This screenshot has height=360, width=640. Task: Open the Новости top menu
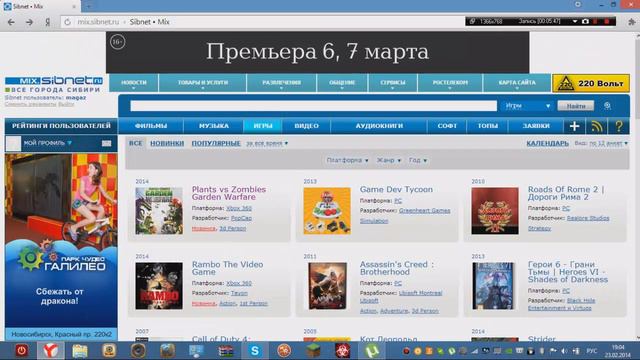click(133, 83)
